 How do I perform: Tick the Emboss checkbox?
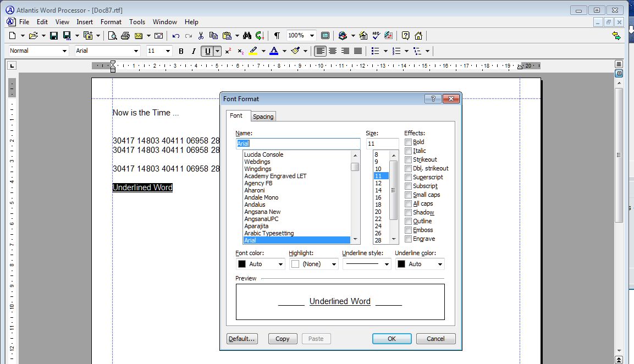pos(408,230)
